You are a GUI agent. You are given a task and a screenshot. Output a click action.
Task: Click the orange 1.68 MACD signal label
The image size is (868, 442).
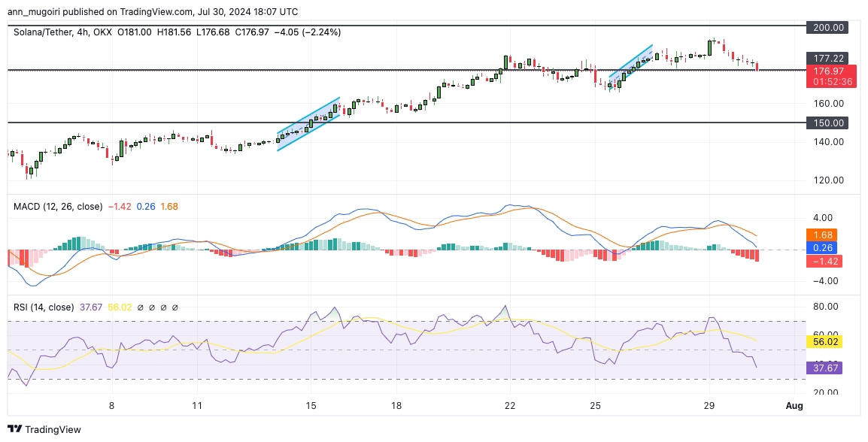pyautogui.click(x=819, y=235)
